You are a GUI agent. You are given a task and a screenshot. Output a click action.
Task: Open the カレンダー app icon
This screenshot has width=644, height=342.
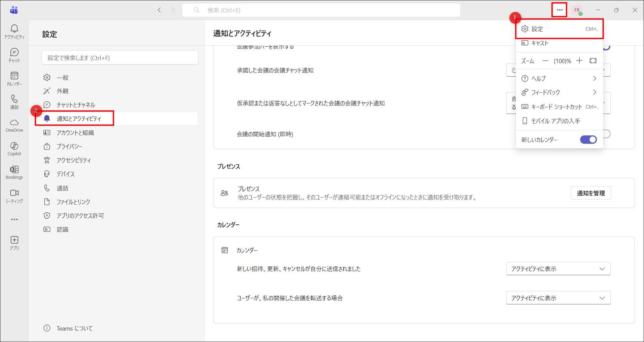click(14, 79)
